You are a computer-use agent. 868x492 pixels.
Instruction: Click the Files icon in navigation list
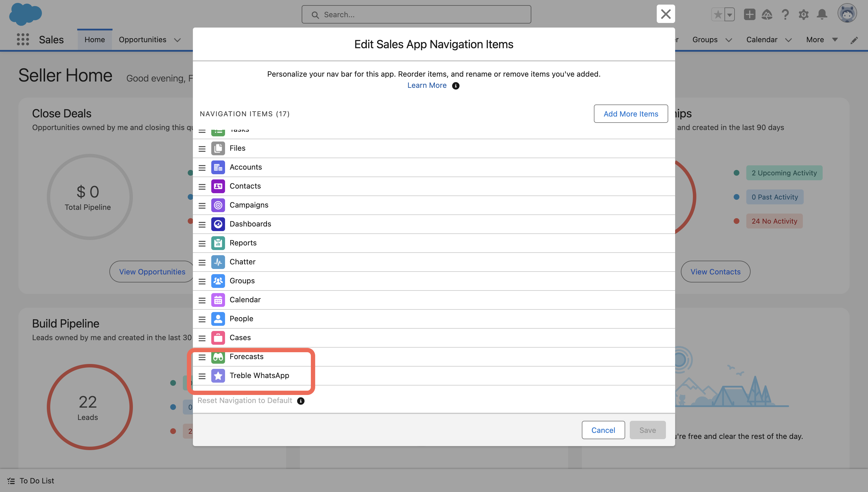(218, 148)
